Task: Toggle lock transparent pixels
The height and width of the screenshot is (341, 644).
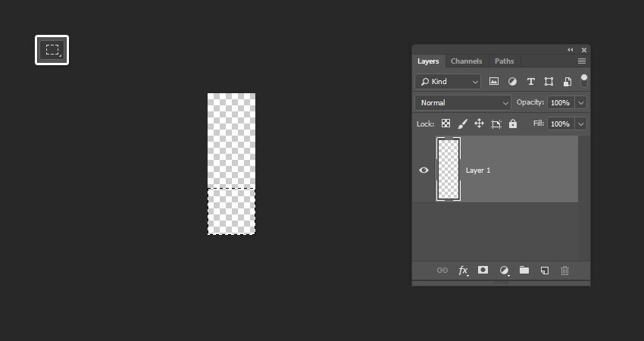Action: pos(445,124)
